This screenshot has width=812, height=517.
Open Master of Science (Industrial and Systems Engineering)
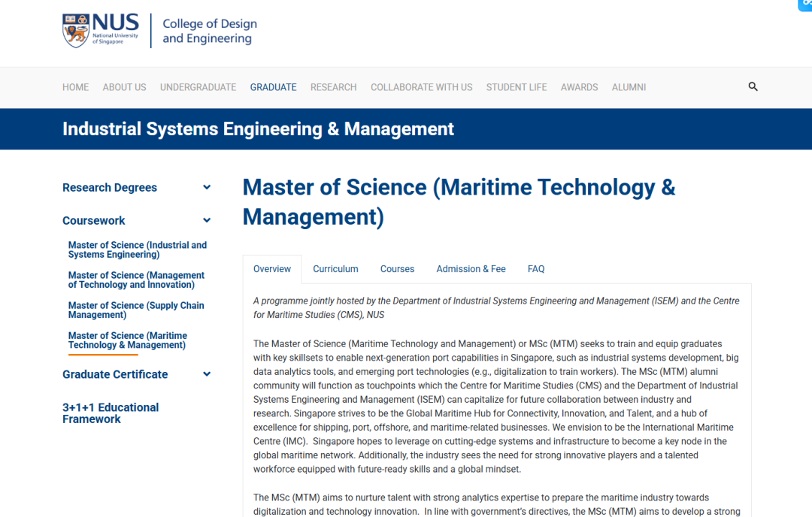point(137,249)
